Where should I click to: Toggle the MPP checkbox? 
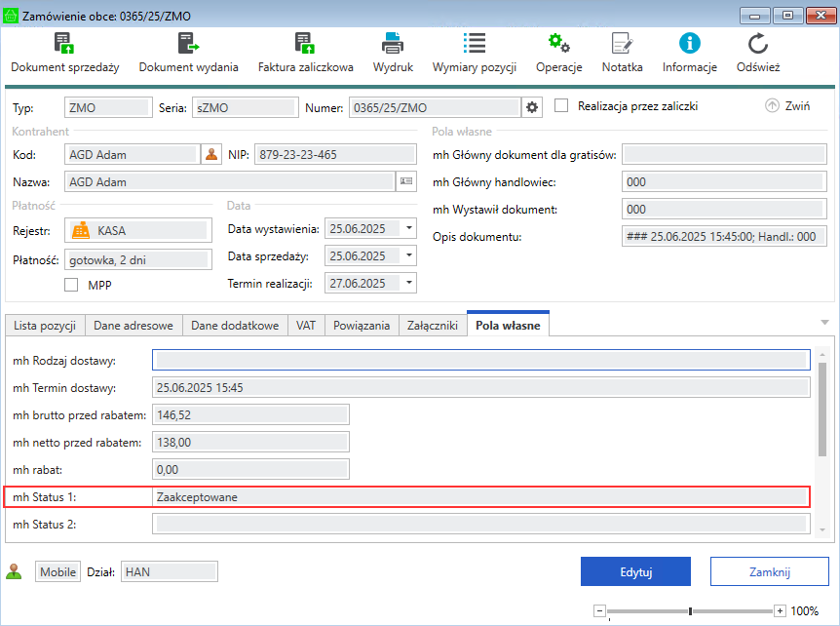coord(71,285)
